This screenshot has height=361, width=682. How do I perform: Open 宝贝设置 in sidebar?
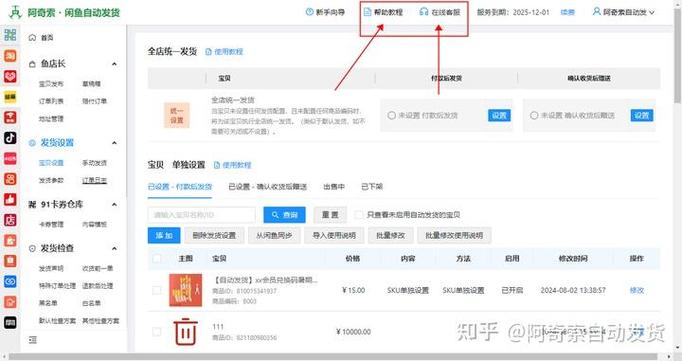(51, 163)
